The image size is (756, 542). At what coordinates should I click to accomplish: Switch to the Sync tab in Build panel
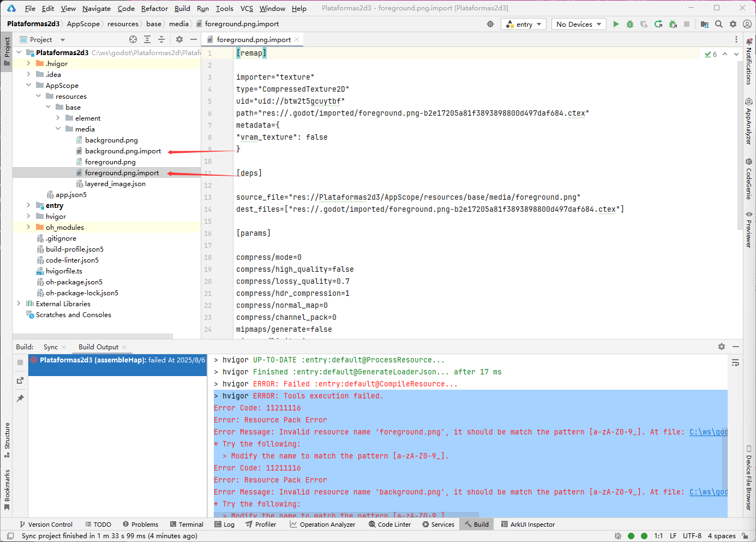tap(51, 347)
